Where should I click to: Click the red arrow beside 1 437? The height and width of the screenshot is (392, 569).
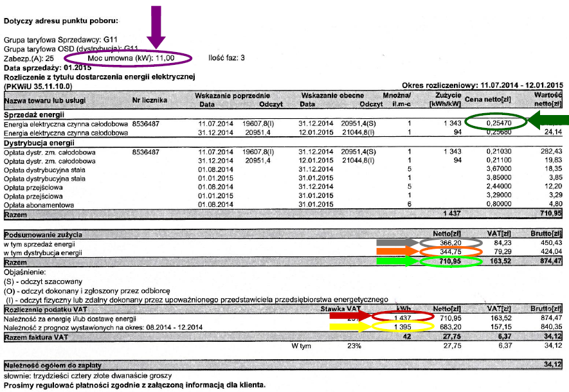[x=350, y=316]
